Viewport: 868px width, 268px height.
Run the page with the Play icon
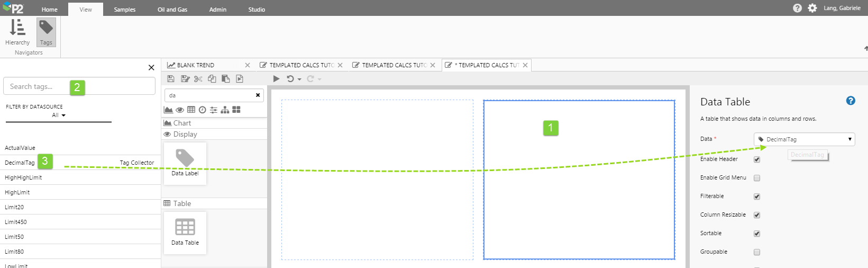[276, 79]
